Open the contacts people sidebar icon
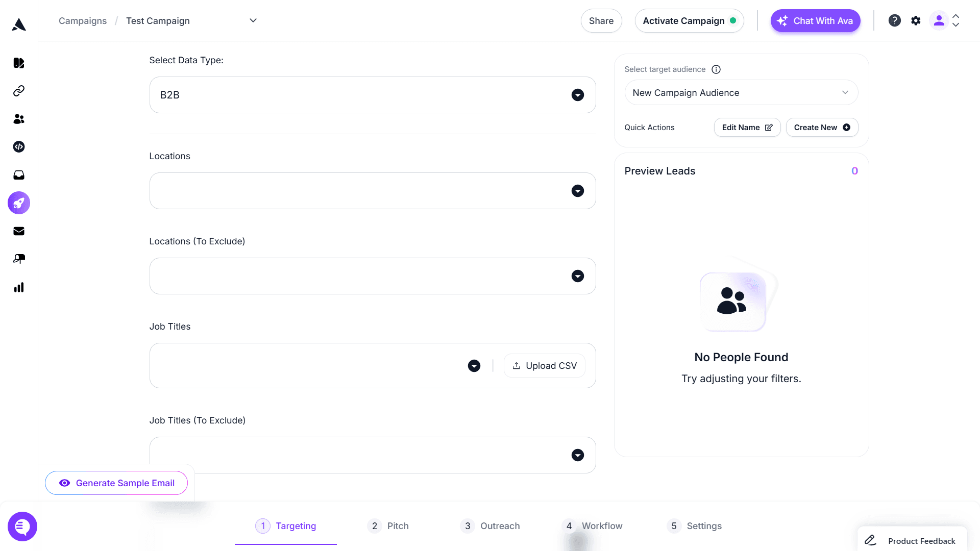980x551 pixels. click(x=19, y=119)
